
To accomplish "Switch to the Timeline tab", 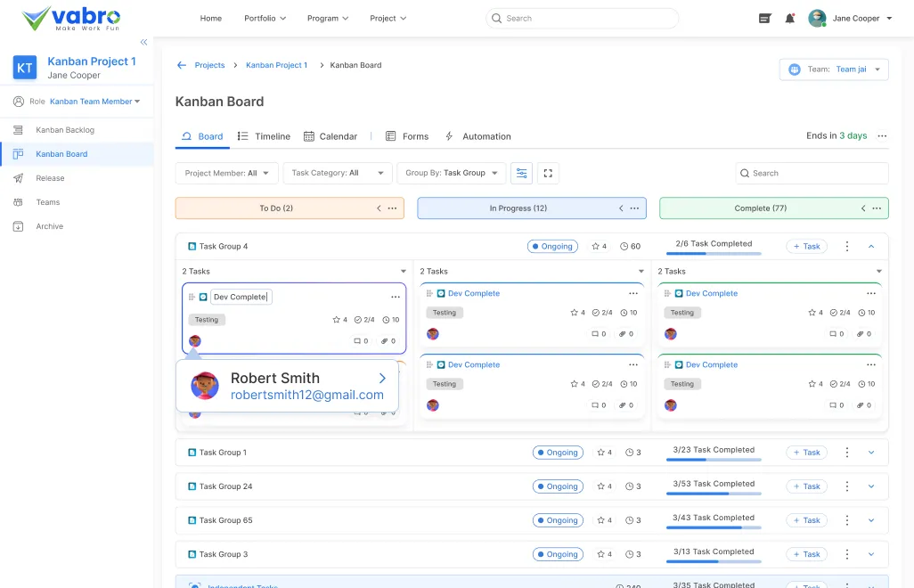I will [264, 136].
